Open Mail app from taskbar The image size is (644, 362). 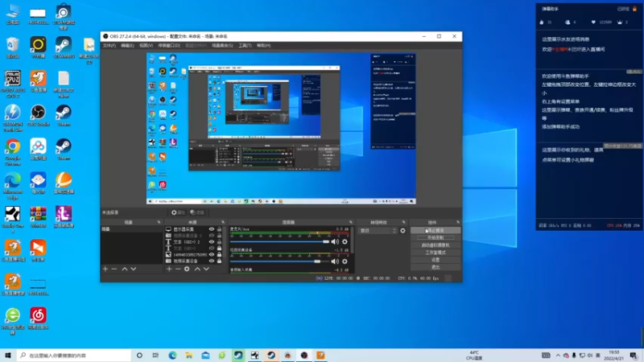[x=205, y=356]
